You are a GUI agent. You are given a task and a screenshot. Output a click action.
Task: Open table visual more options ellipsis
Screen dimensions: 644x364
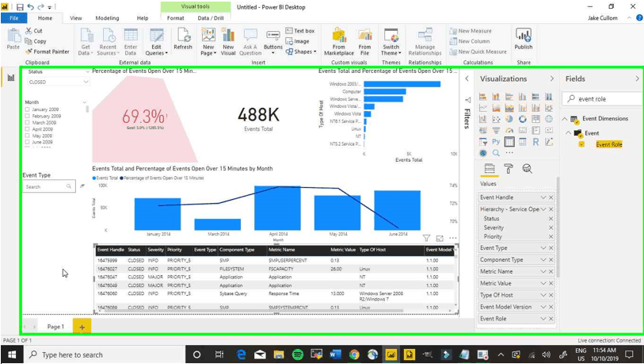click(x=452, y=238)
